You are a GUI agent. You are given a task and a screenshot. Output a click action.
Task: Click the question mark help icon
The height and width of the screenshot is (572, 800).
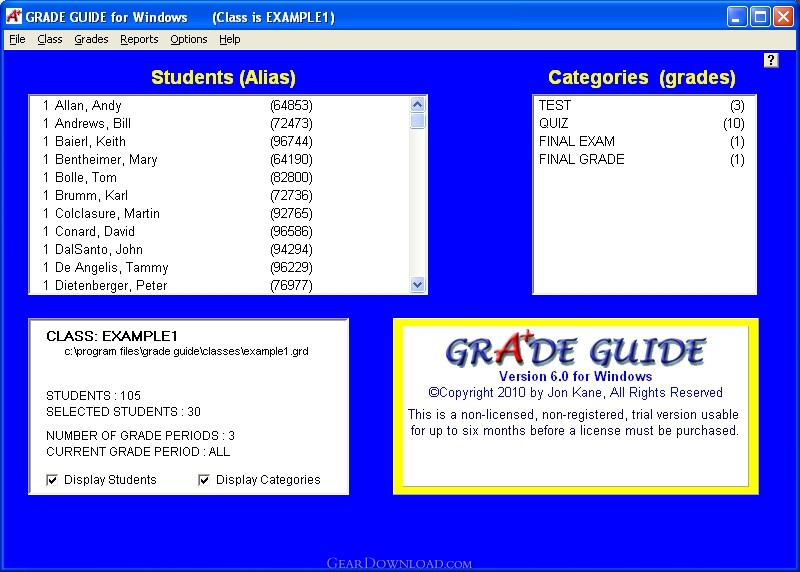pyautogui.click(x=771, y=60)
